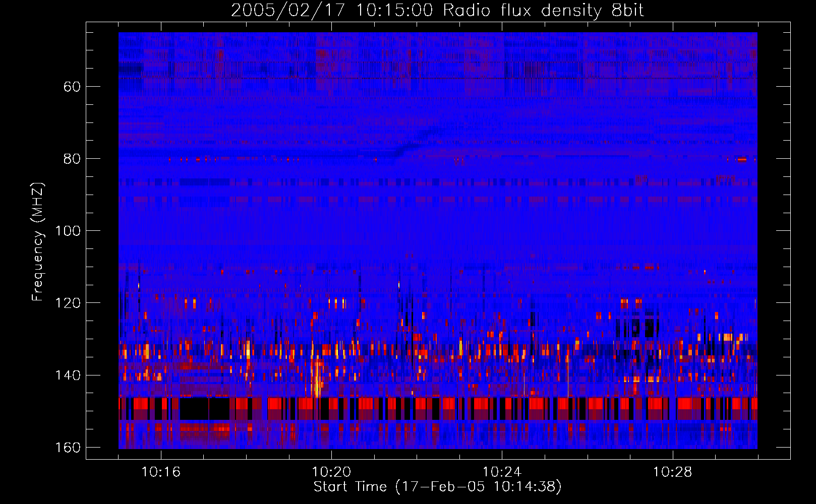Click the 100 frequency tick label
The width and height of the screenshot is (816, 504).
click(x=68, y=231)
